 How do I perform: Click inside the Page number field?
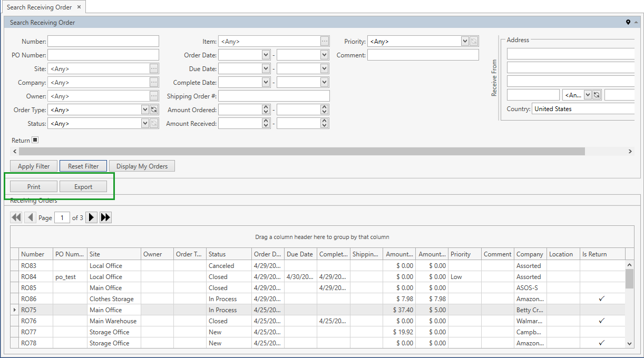[x=62, y=217]
